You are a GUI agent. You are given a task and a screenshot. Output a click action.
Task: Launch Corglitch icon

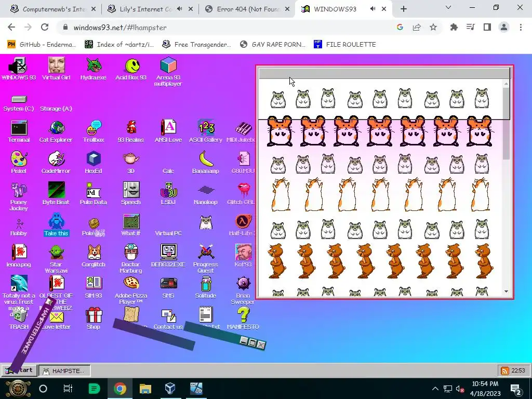(x=94, y=256)
